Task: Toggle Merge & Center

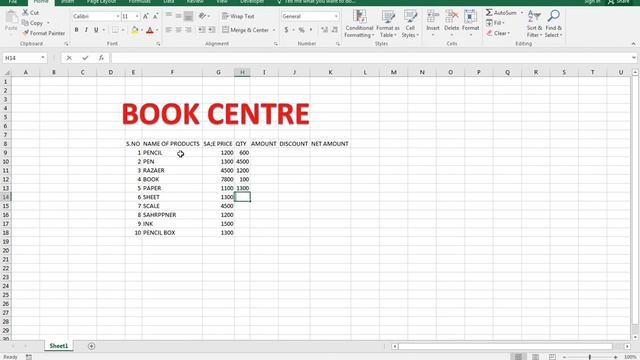Action: (245, 30)
